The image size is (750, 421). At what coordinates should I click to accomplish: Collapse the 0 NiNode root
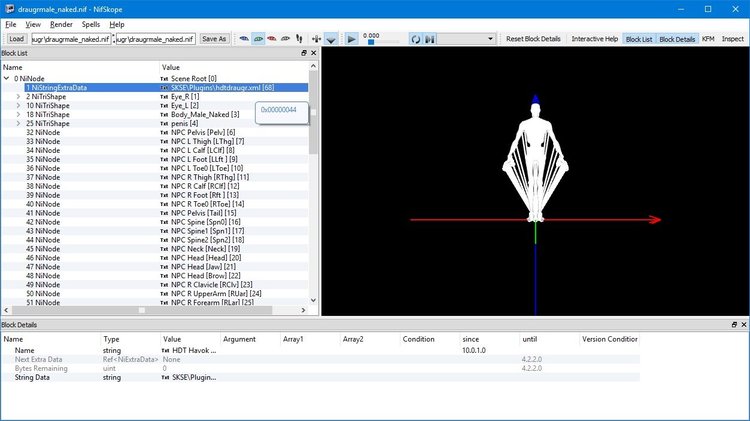point(7,78)
